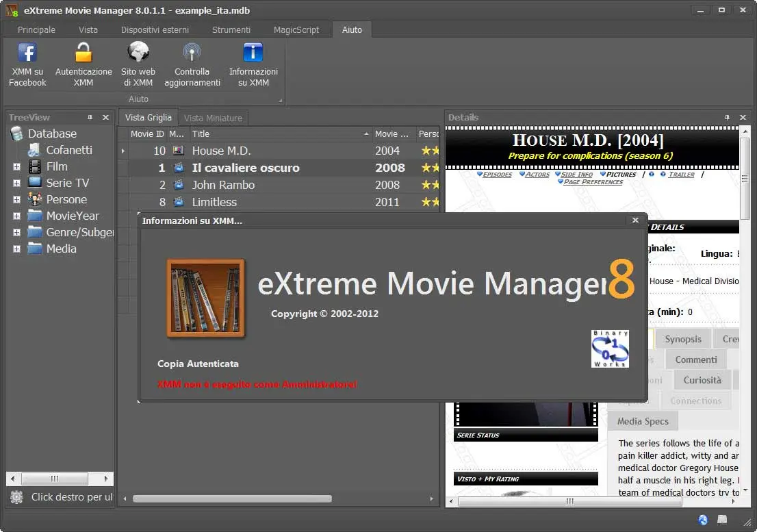
Task: Pin the TreeView panel
Action: tap(90, 117)
